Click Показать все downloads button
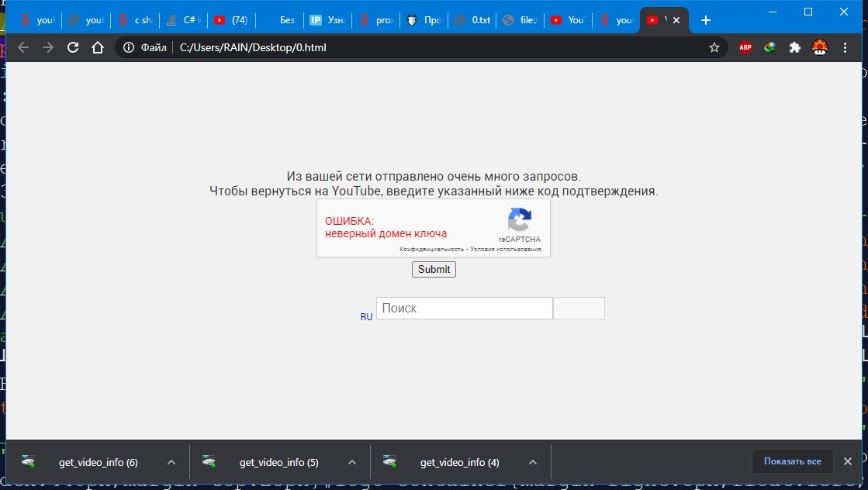Screen dimensions: 868x490 792,461
